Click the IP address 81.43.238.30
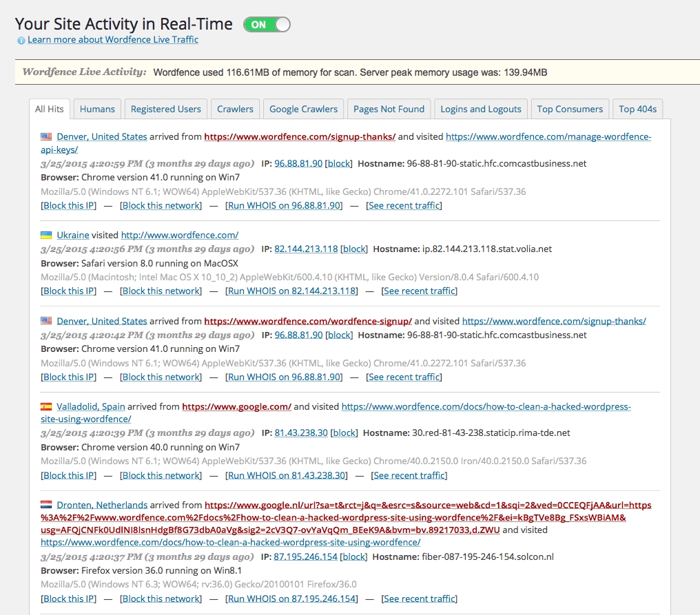 (301, 433)
